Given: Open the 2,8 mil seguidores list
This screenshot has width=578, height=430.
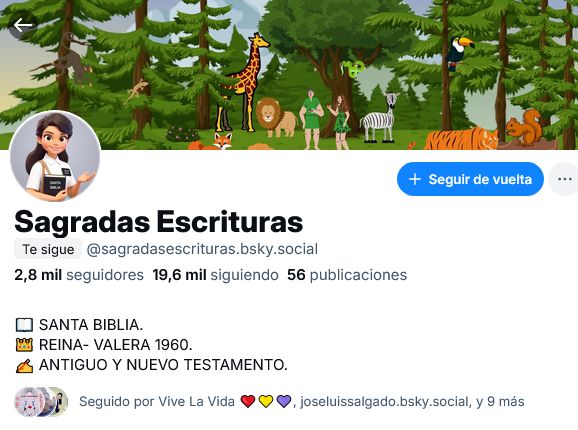Looking at the screenshot, I should point(79,275).
